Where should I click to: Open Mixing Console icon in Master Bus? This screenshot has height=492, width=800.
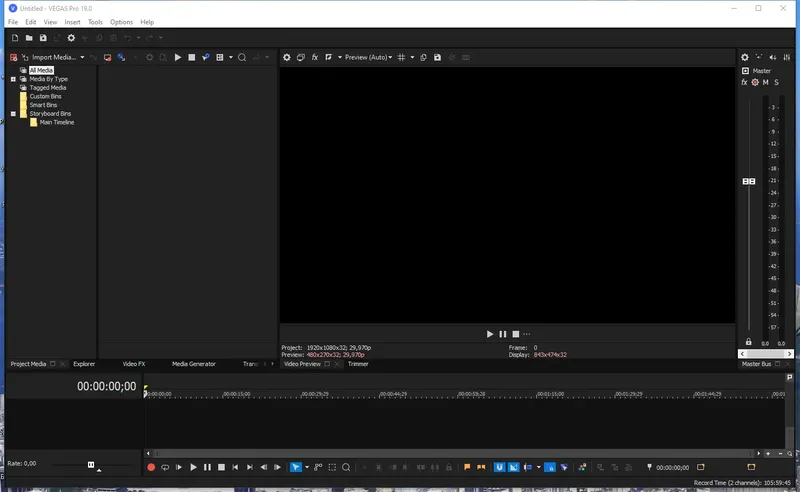787,57
